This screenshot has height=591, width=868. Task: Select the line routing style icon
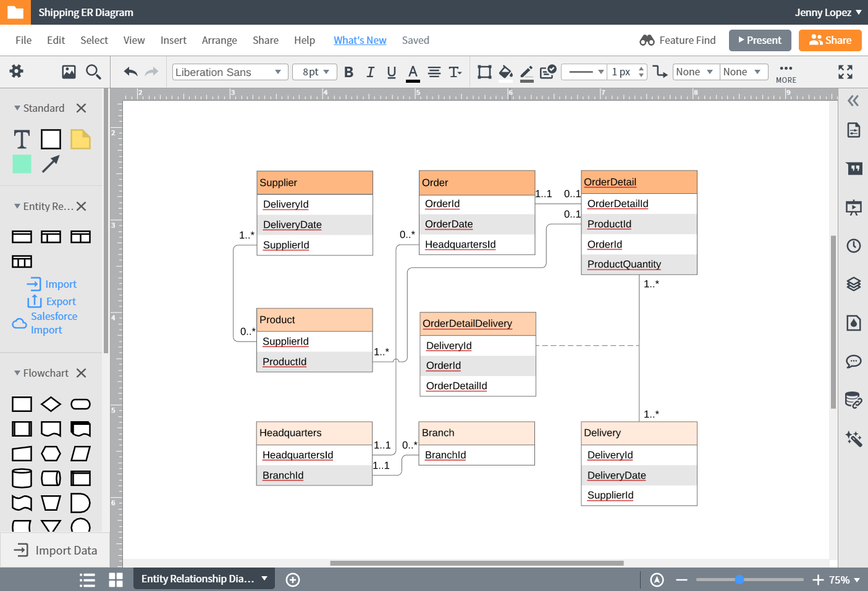660,72
